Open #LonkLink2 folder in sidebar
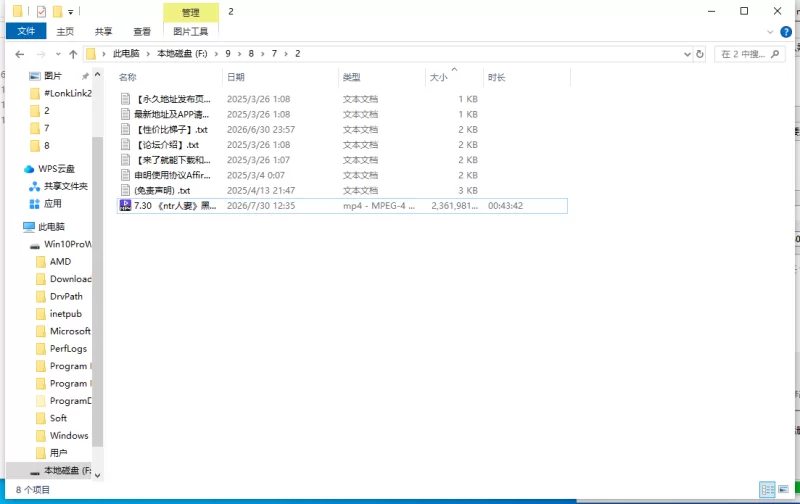The height and width of the screenshot is (504, 800). tap(68, 93)
